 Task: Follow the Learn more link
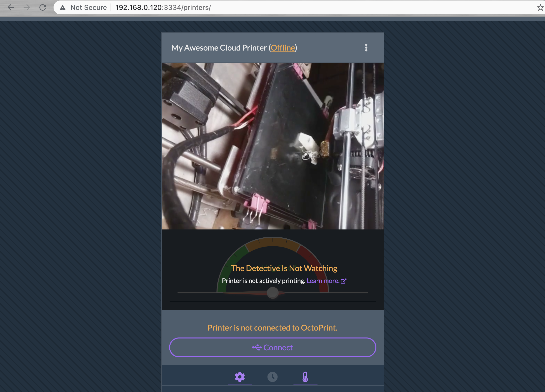[x=323, y=281]
